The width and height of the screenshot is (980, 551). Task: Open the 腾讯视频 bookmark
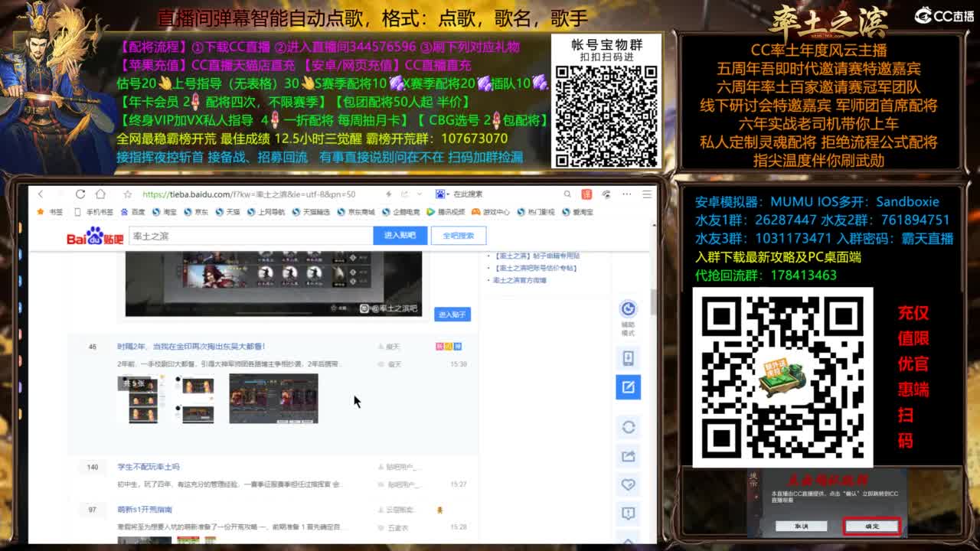tap(446, 212)
